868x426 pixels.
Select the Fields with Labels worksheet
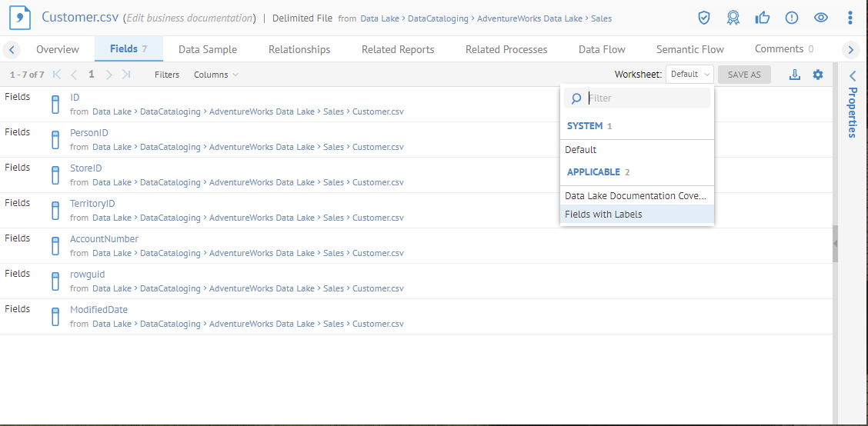click(x=603, y=215)
